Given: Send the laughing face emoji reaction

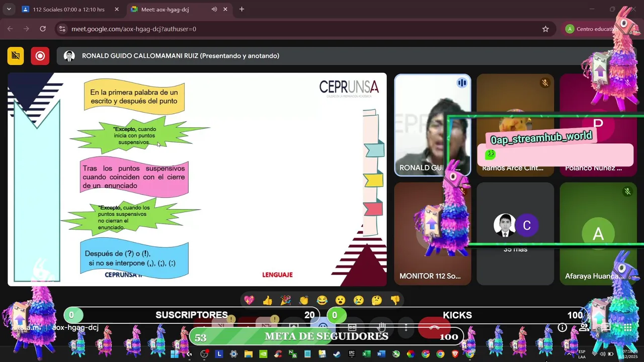Looking at the screenshot, I should [x=322, y=300].
